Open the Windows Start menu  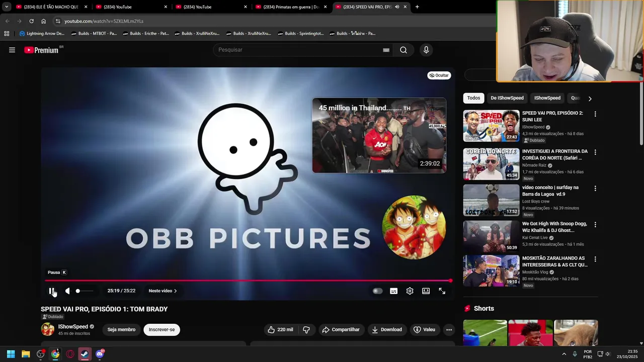(11, 354)
